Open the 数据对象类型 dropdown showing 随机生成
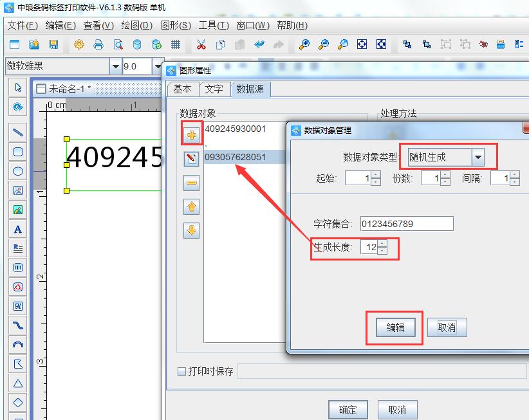Image resolution: width=529 pixels, height=420 pixels. [x=476, y=156]
